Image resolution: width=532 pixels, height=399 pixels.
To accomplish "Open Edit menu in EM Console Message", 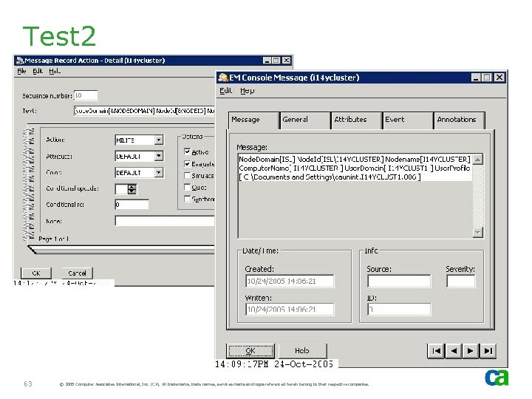I will [226, 91].
